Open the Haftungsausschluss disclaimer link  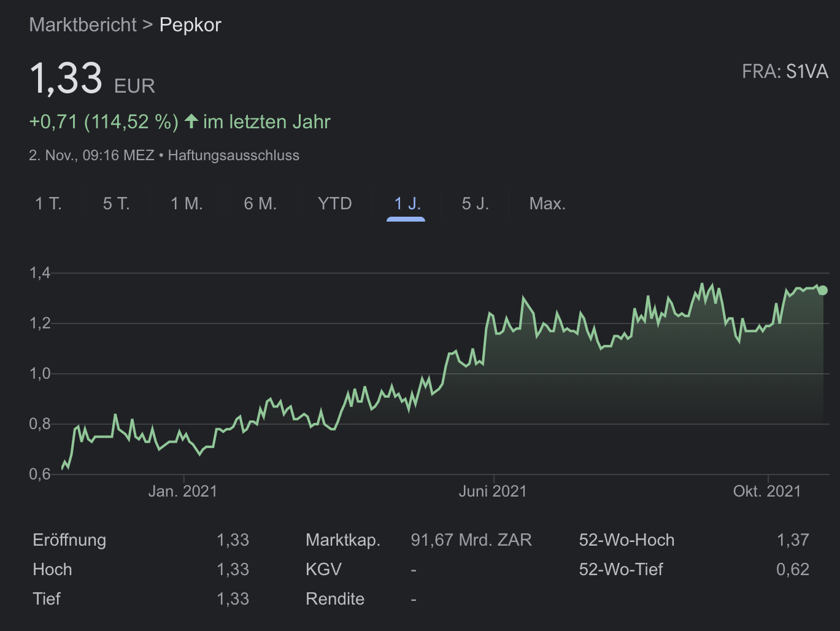(234, 155)
